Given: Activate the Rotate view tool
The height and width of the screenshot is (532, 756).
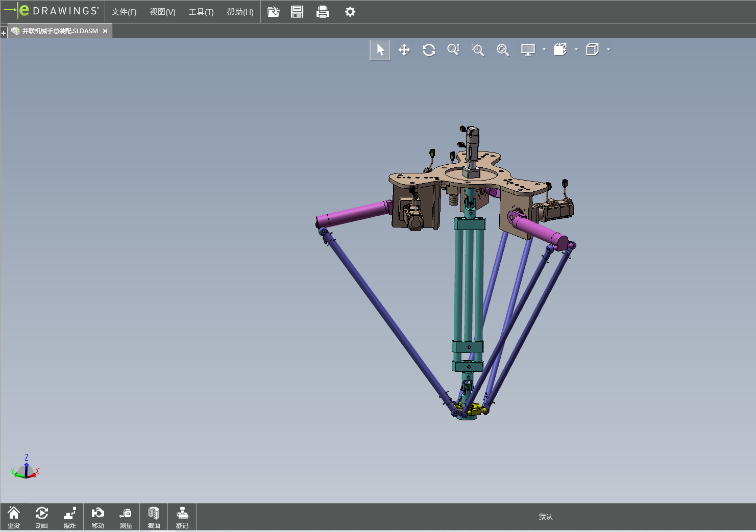Looking at the screenshot, I should (x=429, y=50).
